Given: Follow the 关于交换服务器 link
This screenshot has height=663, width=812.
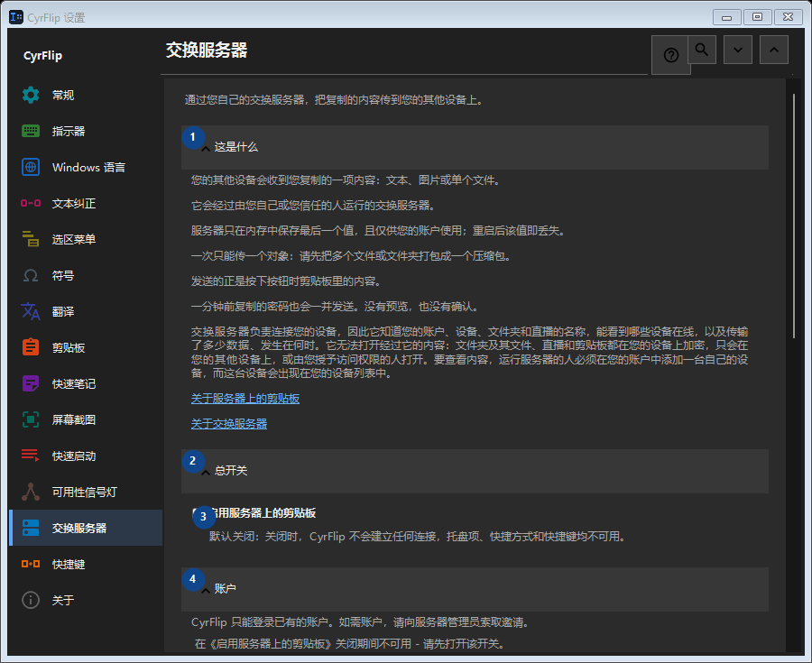Looking at the screenshot, I should coord(229,424).
